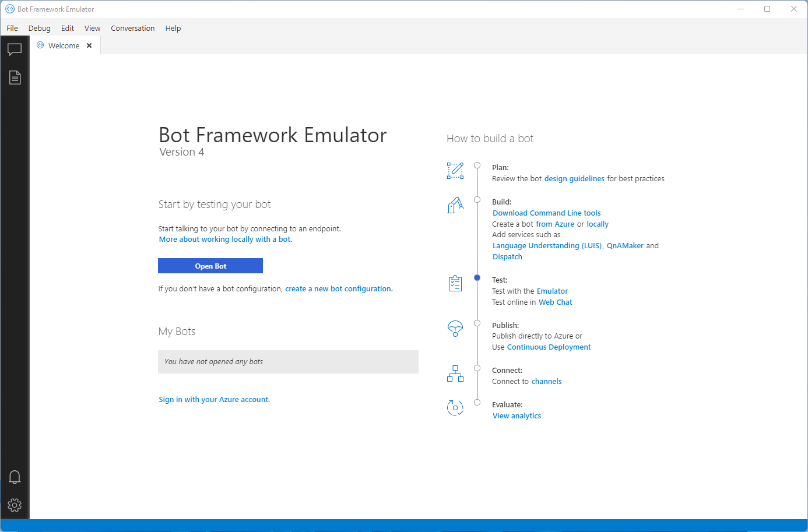Open the File menu

[x=12, y=28]
